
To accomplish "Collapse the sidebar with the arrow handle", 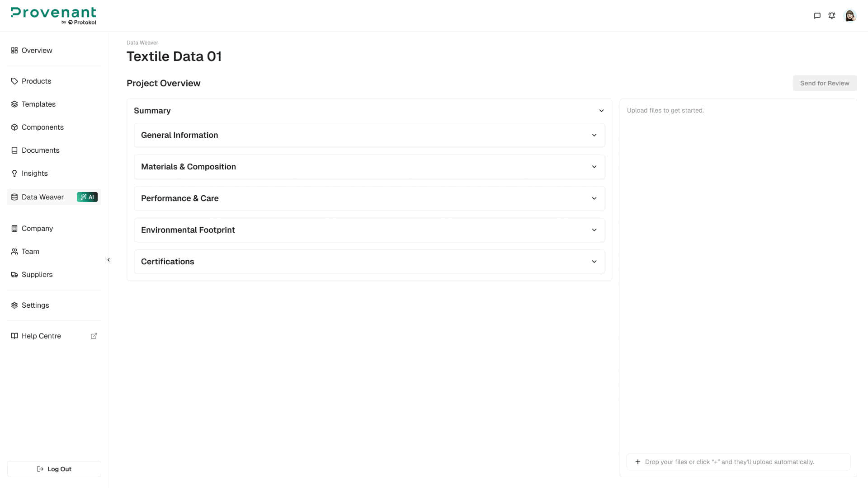I will tap(108, 260).
